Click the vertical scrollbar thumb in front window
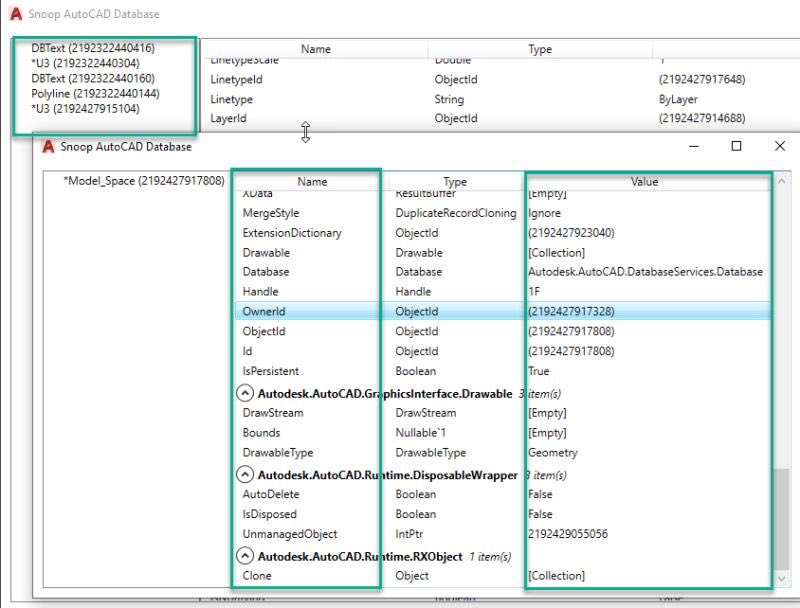800x608 pixels. tap(781, 519)
